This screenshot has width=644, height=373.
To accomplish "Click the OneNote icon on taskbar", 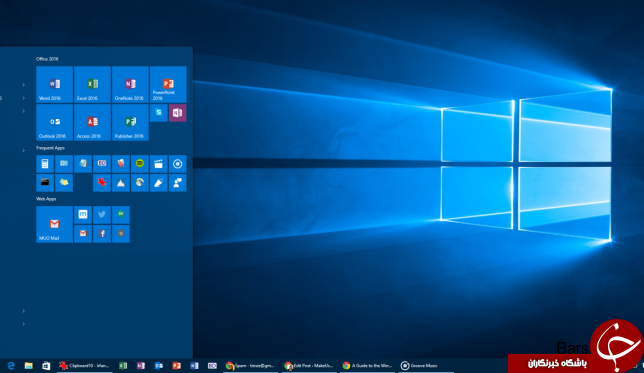I will pyautogui.click(x=141, y=366).
